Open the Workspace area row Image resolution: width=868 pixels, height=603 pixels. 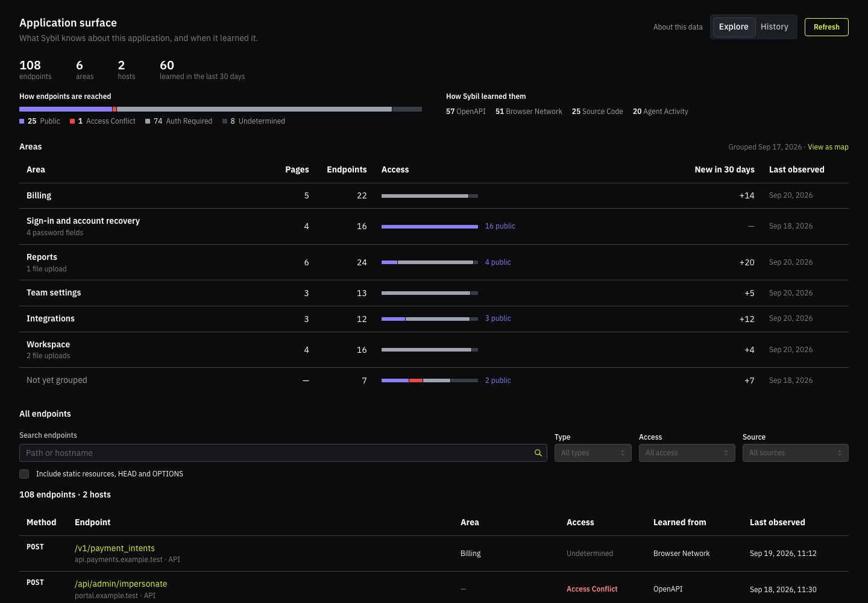pos(434,350)
